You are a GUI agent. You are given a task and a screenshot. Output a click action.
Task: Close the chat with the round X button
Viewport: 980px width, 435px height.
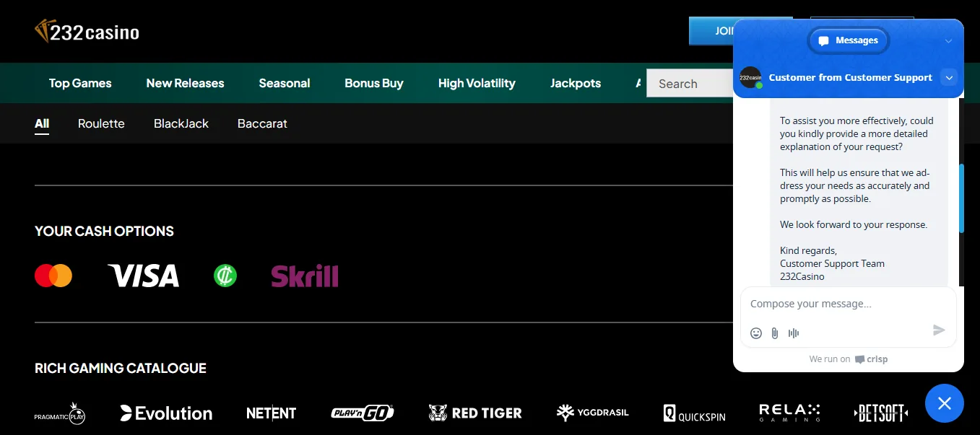[945, 403]
